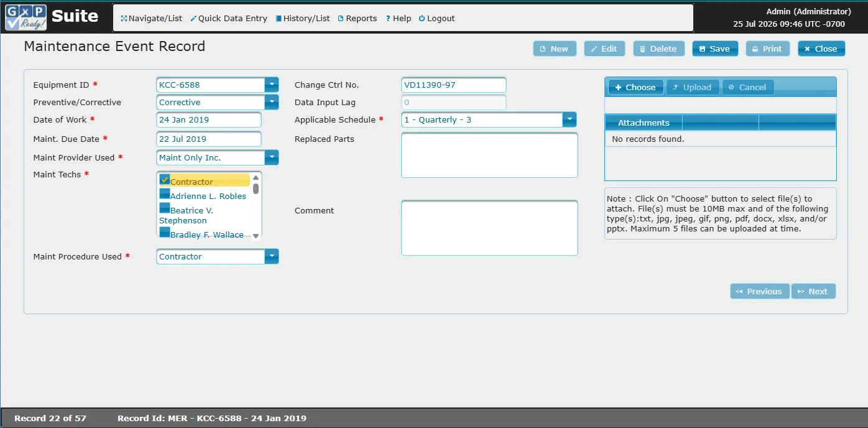Click the Attachments column header

coord(644,123)
